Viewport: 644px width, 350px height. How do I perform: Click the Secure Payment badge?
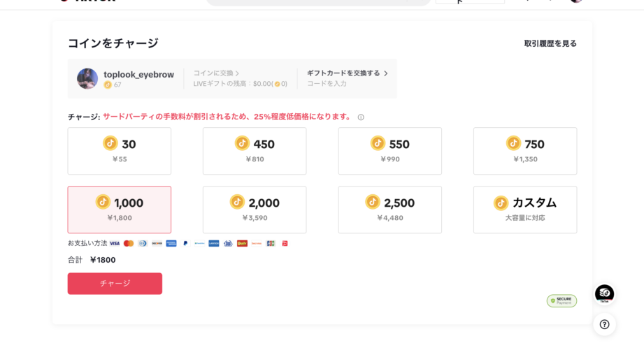point(561,301)
